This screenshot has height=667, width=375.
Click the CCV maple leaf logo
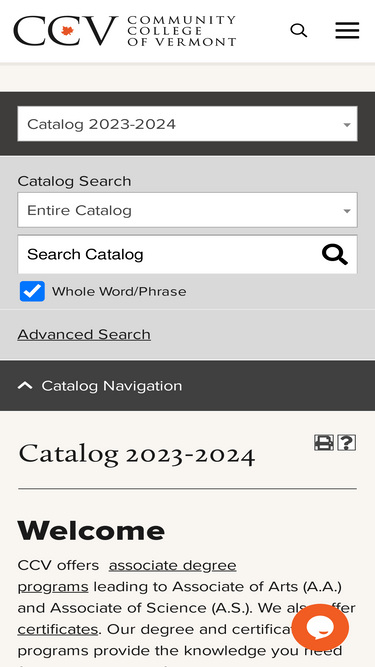click(65, 31)
